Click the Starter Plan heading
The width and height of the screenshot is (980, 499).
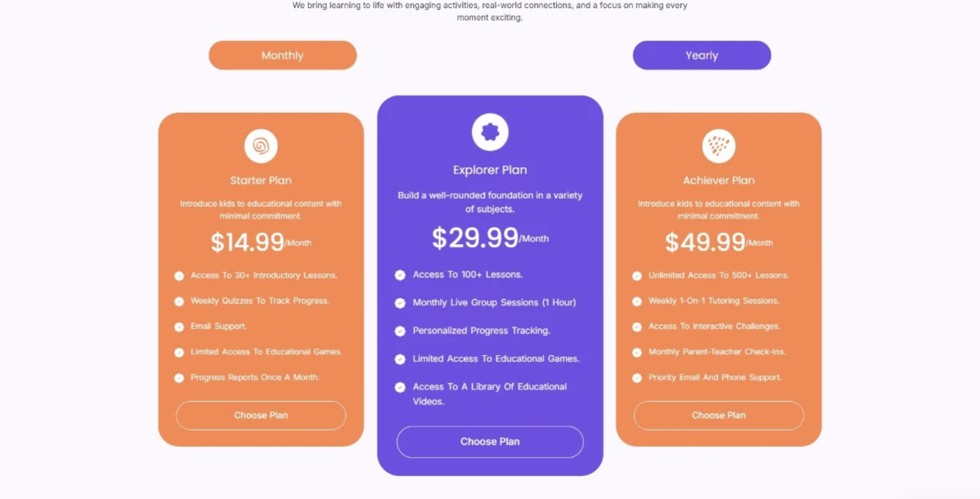coord(261,180)
